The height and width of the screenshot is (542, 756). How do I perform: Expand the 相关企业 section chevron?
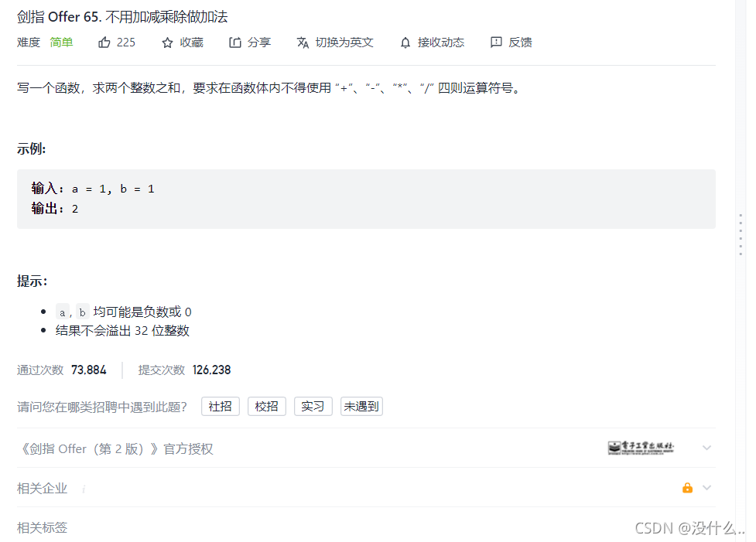click(x=706, y=488)
